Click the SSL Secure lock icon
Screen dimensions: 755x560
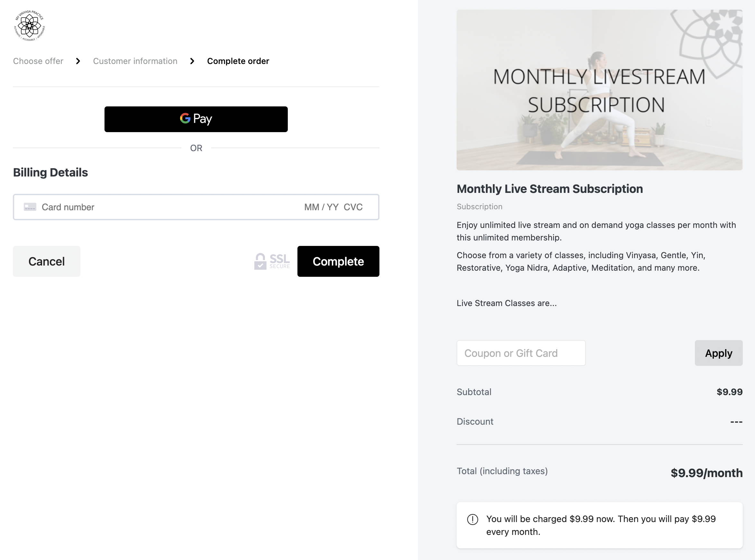(x=260, y=261)
